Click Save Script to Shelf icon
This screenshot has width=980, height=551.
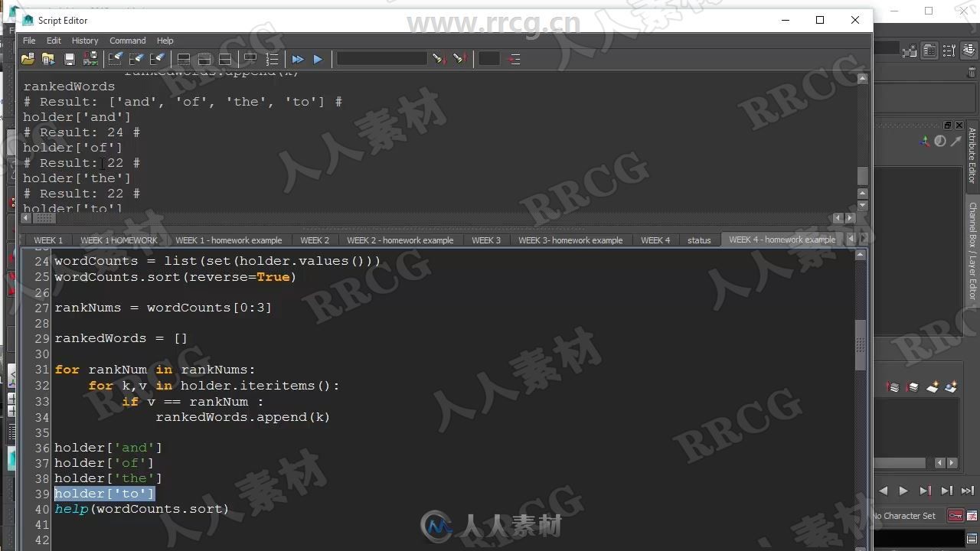90,58
